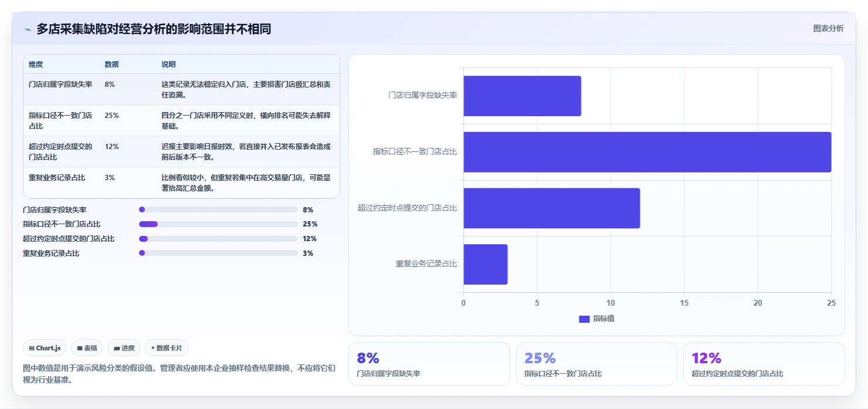Click the 25% progress percentage label

[x=310, y=224]
